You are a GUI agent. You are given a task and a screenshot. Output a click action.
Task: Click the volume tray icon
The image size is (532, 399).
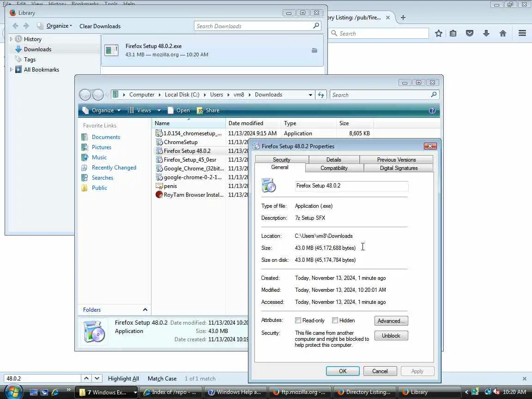496,392
